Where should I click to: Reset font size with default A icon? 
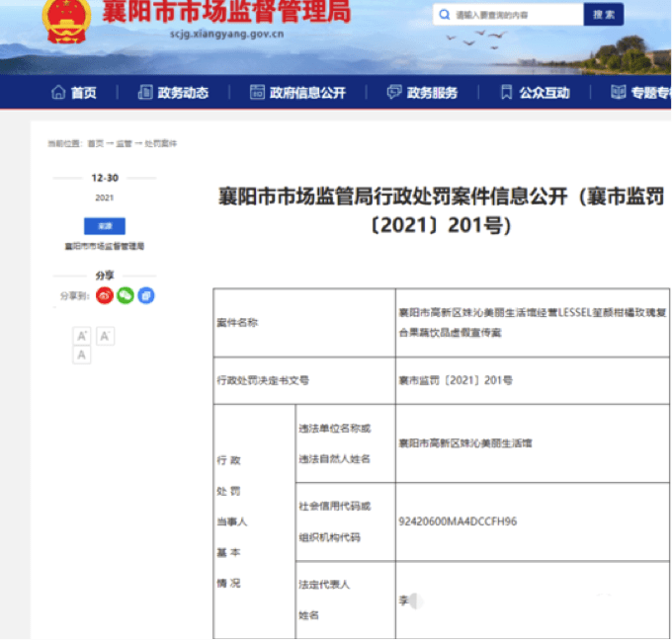point(83,355)
